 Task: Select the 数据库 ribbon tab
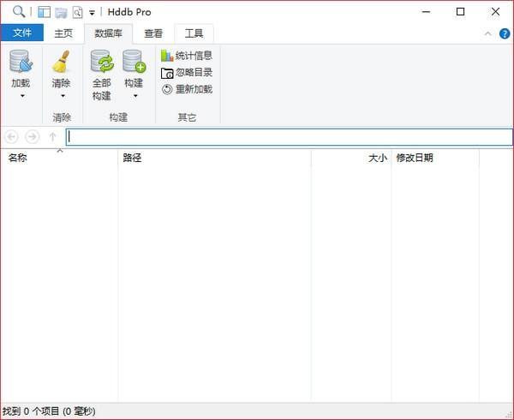[108, 33]
